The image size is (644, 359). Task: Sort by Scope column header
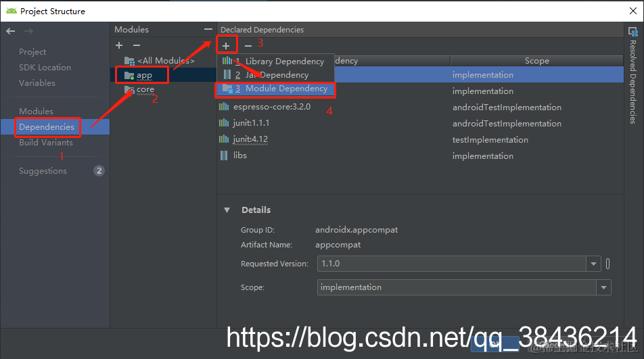point(537,61)
